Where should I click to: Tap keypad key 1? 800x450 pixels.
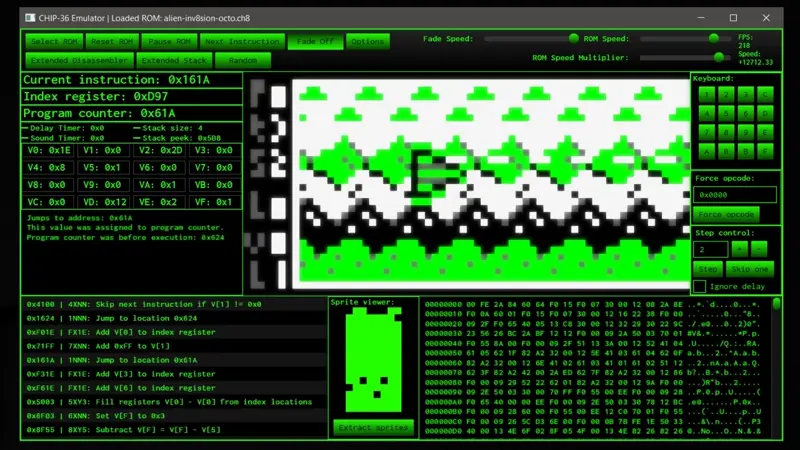point(707,94)
